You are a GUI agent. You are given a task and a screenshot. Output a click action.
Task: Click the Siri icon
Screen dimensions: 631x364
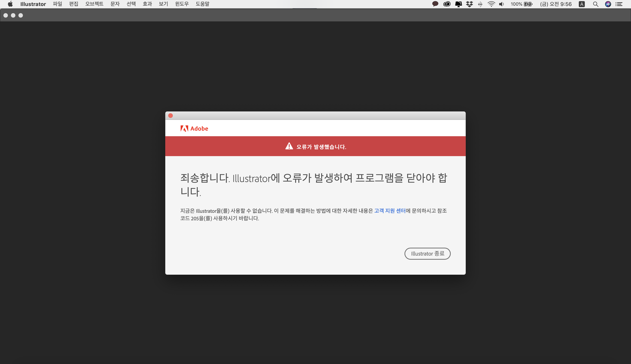click(608, 4)
